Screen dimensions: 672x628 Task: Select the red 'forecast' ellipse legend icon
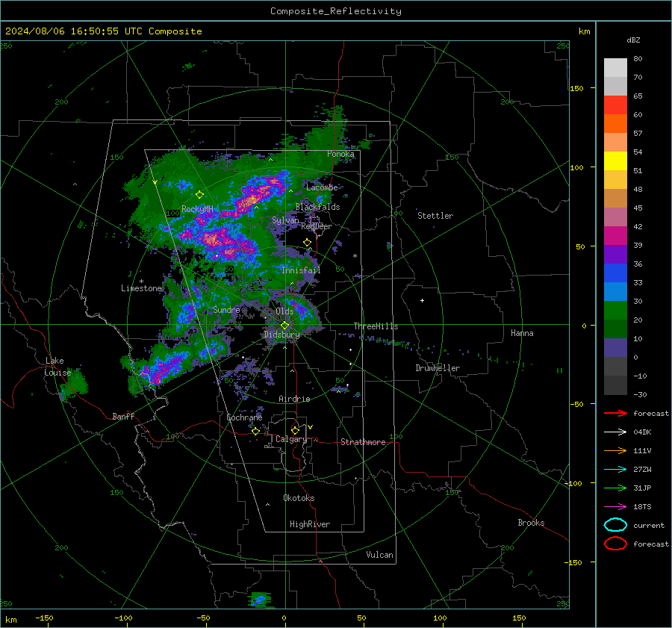(615, 544)
